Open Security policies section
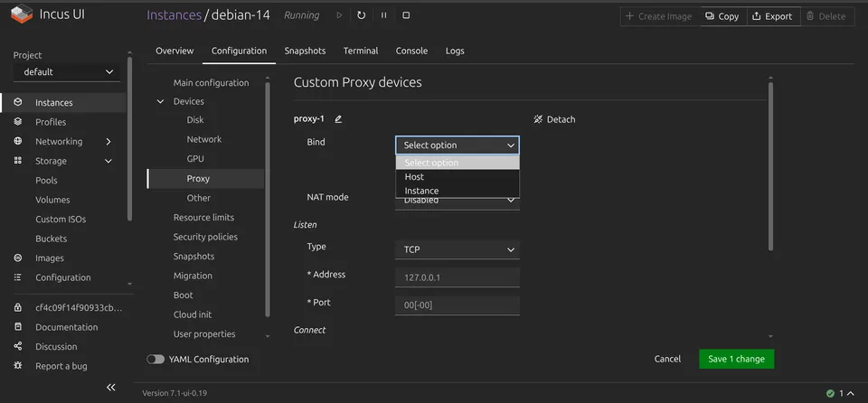The height and width of the screenshot is (403, 868). 205,237
